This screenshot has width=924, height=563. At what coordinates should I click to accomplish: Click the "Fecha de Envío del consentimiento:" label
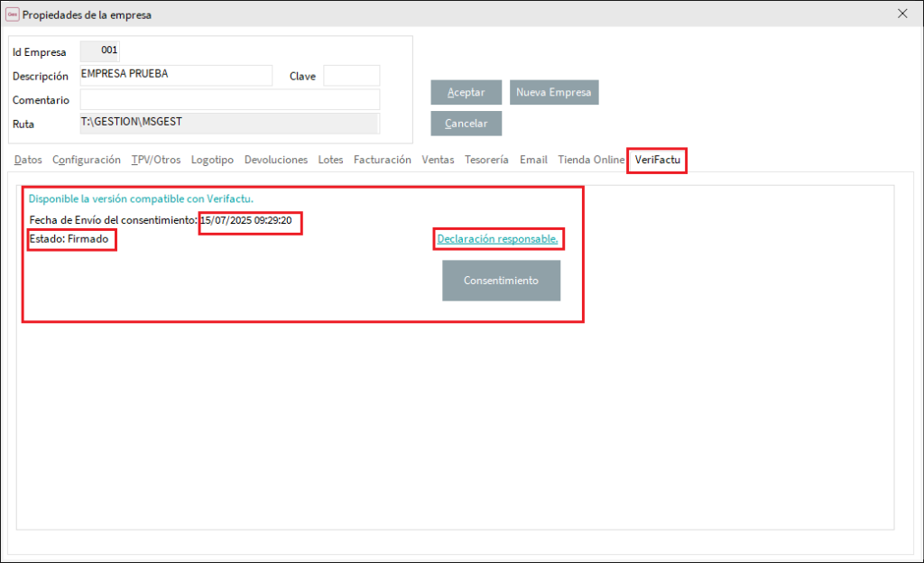[x=113, y=219]
